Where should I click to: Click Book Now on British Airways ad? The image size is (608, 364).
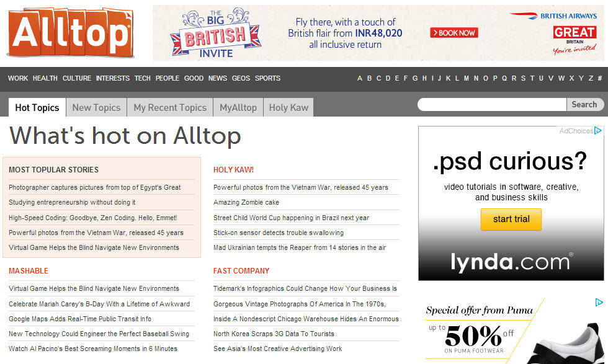[454, 33]
